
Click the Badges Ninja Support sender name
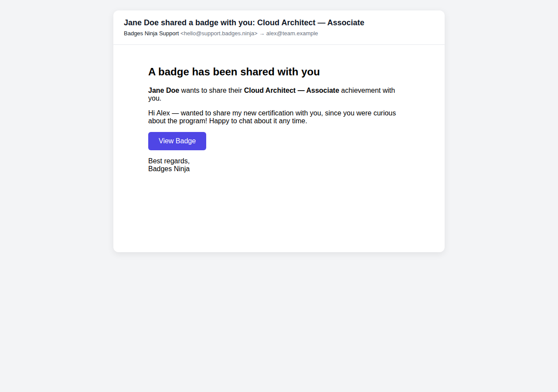click(151, 34)
